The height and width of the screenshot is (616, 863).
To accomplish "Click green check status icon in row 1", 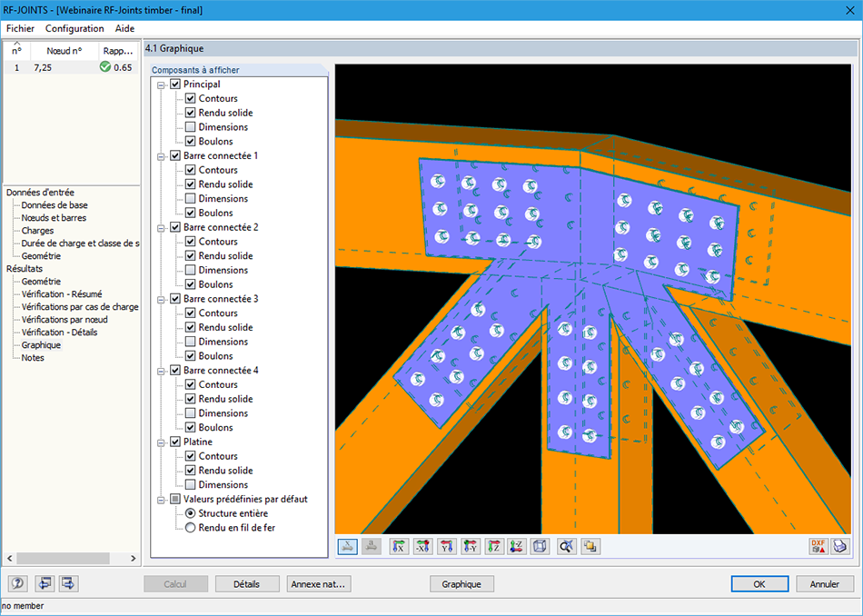I will (105, 67).
